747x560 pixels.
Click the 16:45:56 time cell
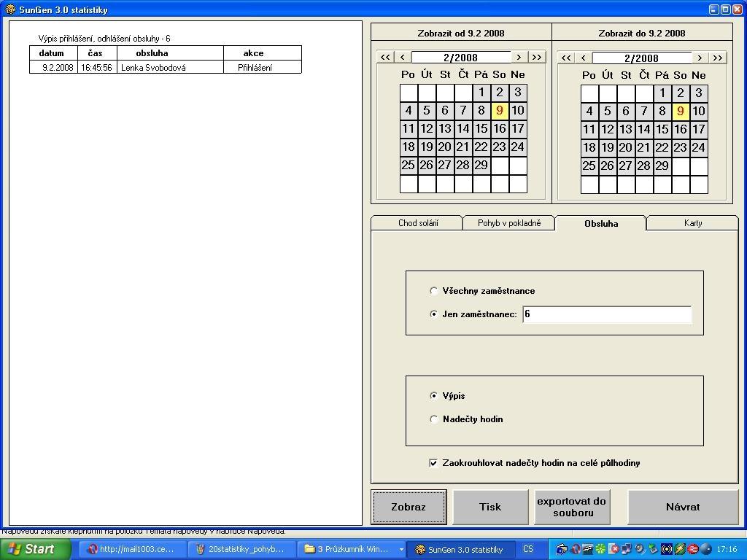click(x=97, y=67)
